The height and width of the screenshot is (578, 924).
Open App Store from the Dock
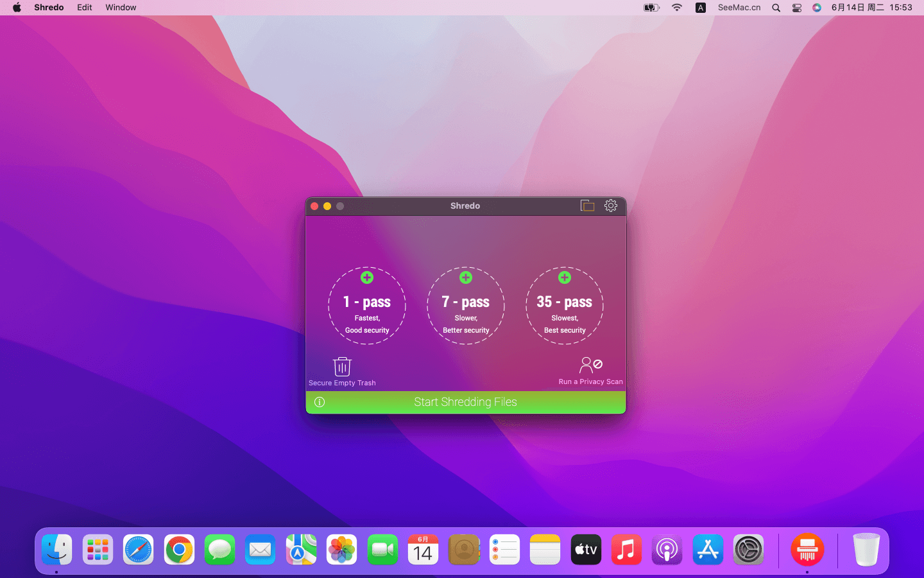point(708,550)
